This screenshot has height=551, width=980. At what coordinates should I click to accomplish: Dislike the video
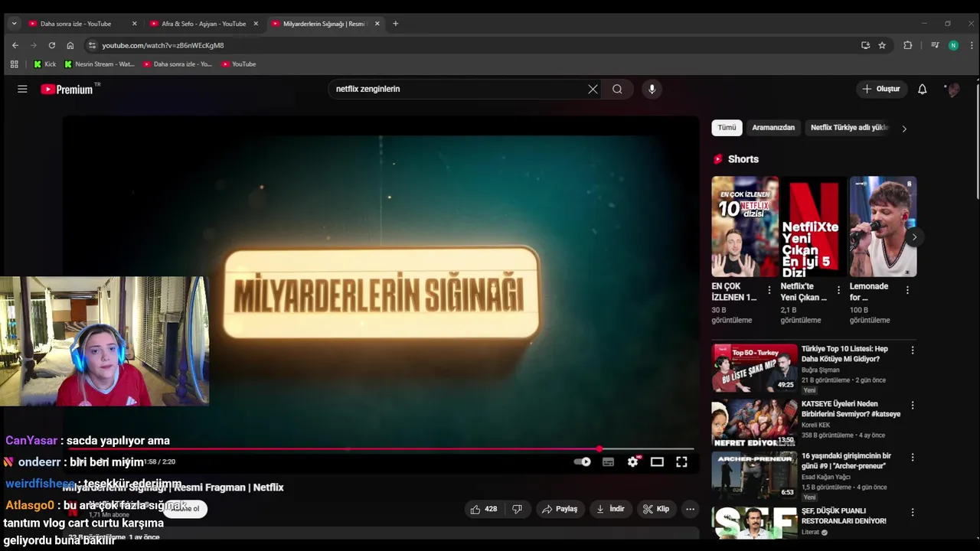click(517, 509)
